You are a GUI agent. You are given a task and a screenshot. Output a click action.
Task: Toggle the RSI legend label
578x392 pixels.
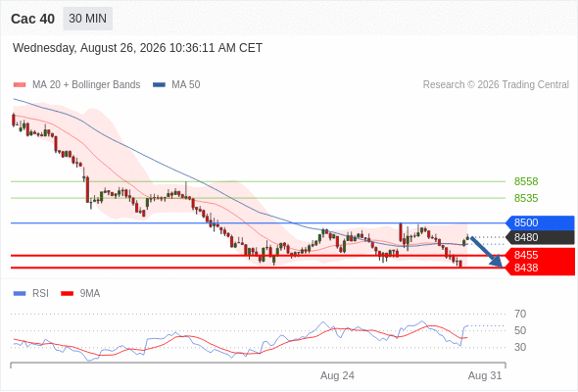pos(40,294)
